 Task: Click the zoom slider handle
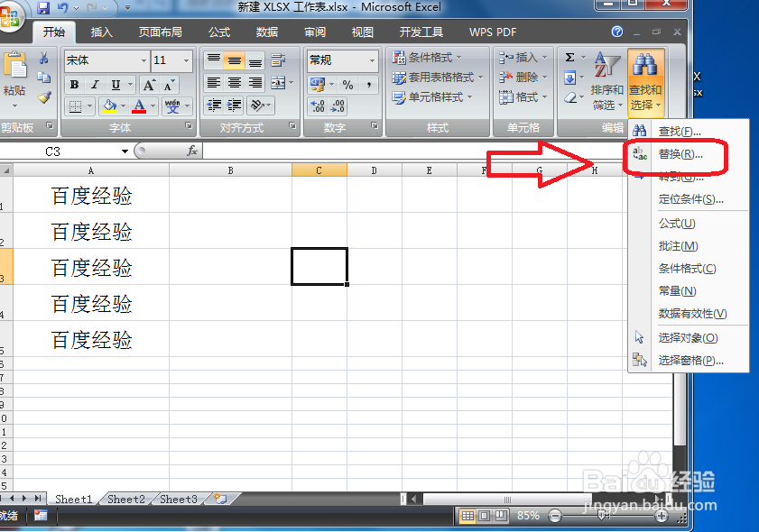click(x=602, y=516)
